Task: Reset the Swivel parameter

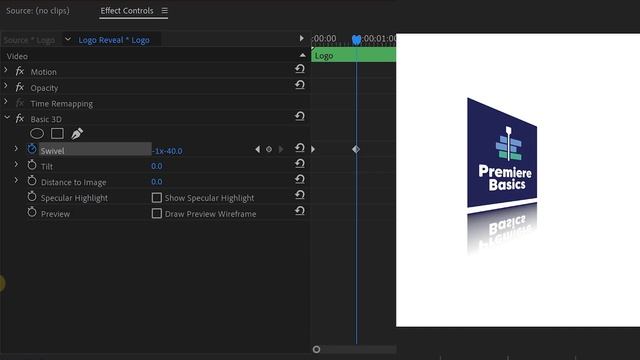Action: (x=300, y=148)
